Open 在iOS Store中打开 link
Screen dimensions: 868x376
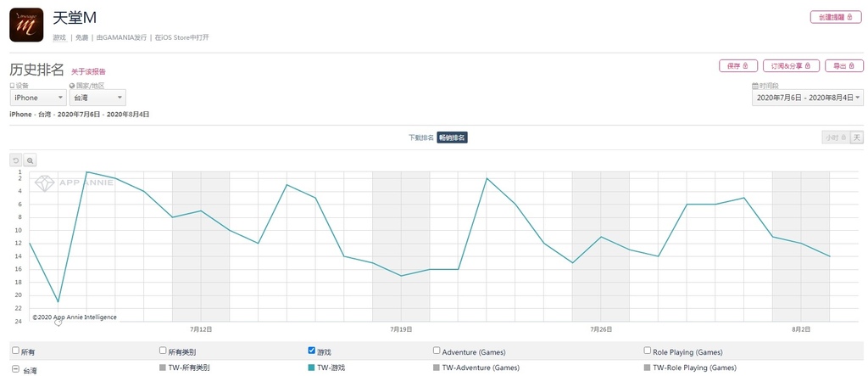coord(181,37)
